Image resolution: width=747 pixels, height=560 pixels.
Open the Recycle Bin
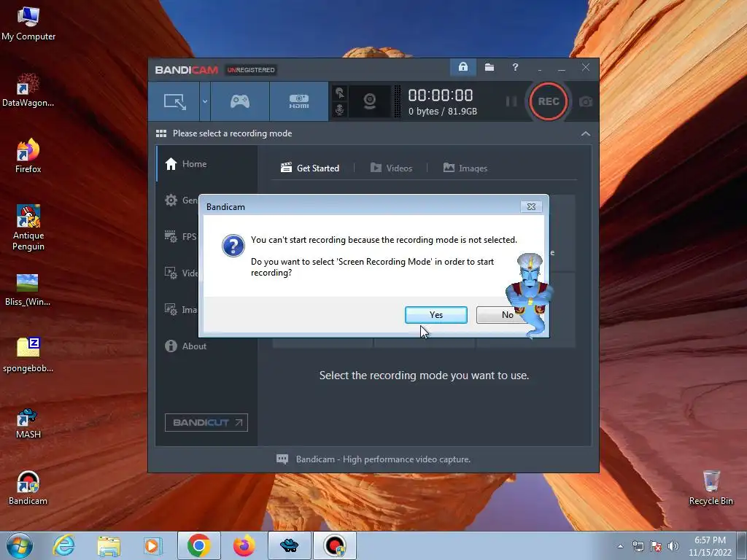[x=711, y=488]
